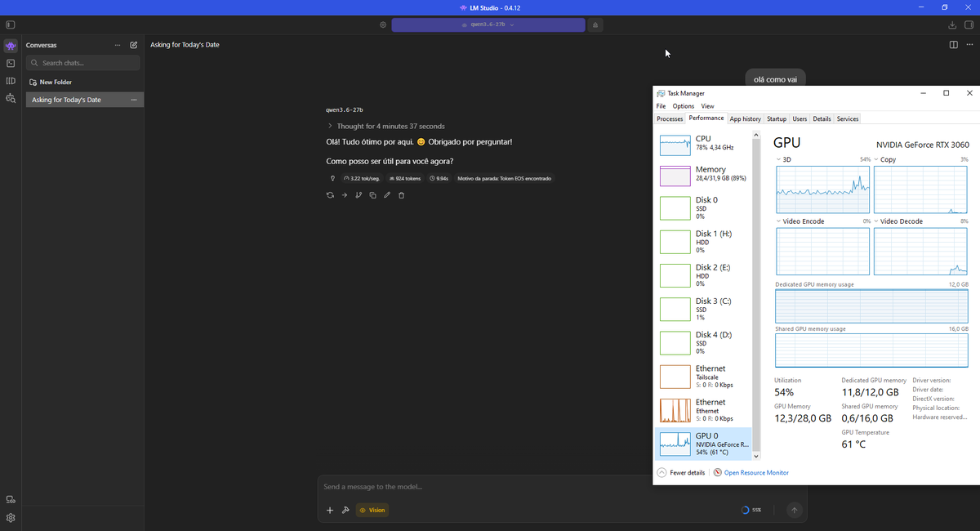Select Disk 3 (C:) in performance list

pyautogui.click(x=703, y=309)
